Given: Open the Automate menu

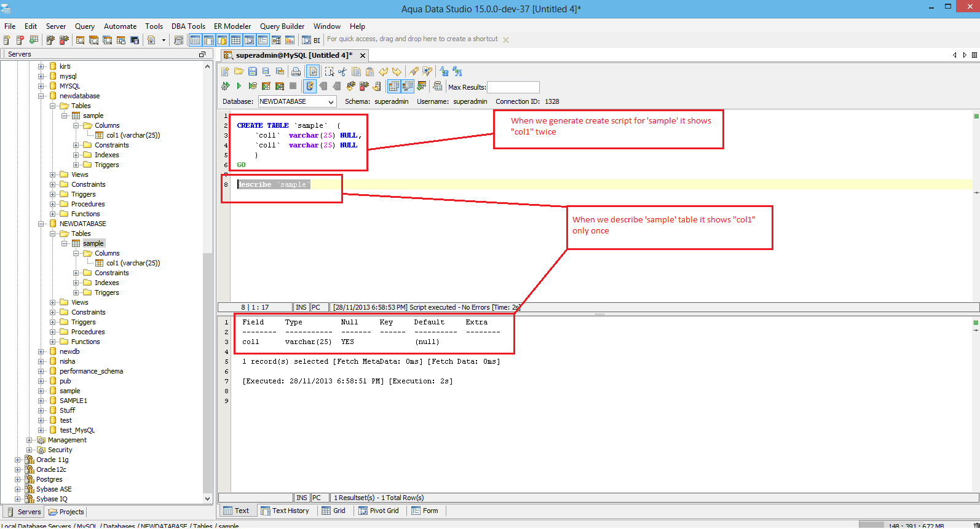Looking at the screenshot, I should tap(120, 26).
